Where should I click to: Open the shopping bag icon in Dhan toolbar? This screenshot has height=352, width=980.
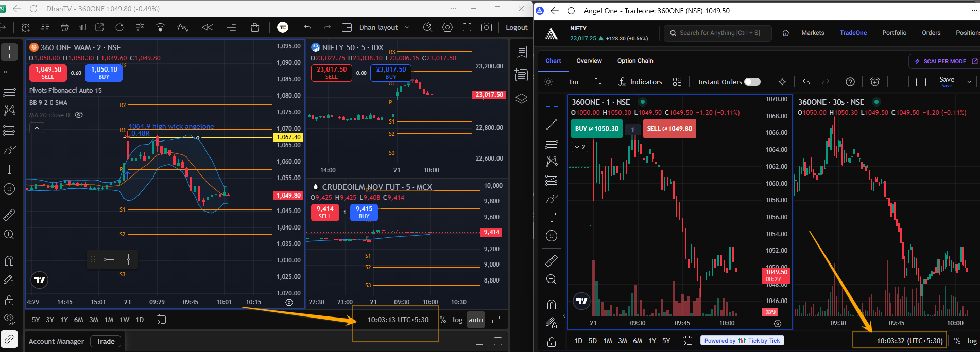tap(255, 27)
